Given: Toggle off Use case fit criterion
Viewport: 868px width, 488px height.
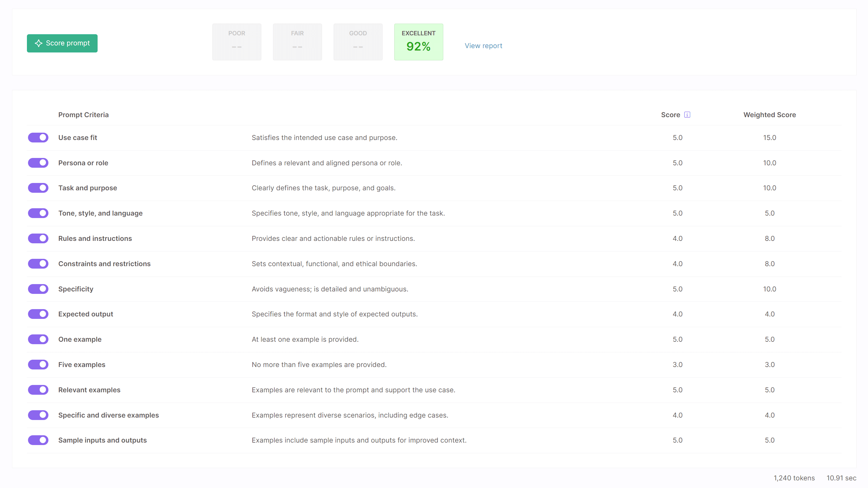Looking at the screenshot, I should 38,137.
